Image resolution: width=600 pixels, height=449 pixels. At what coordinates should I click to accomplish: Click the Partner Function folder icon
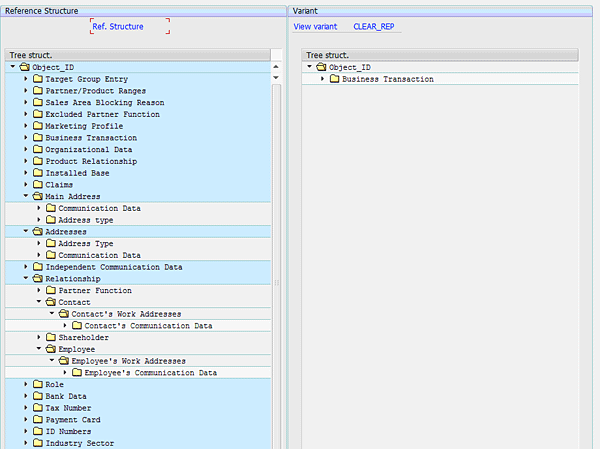tap(51, 291)
